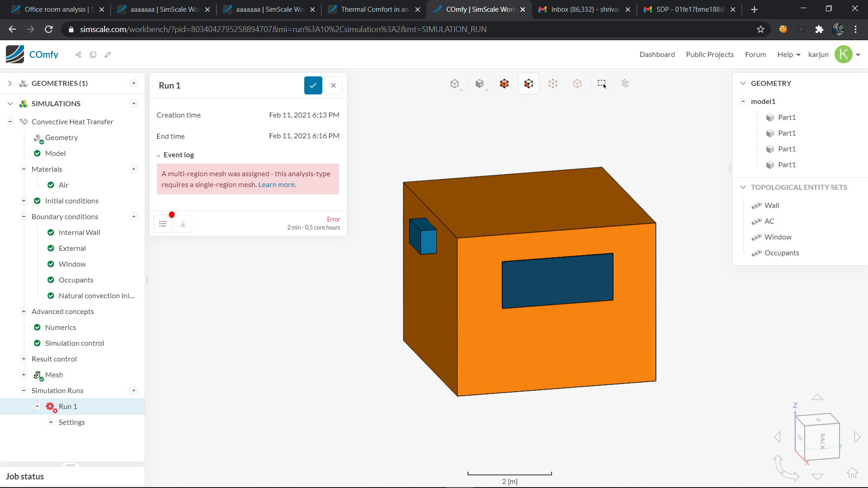The width and height of the screenshot is (868, 488).
Task: Switch to Thermal Comfort browser tab
Action: 374,9
